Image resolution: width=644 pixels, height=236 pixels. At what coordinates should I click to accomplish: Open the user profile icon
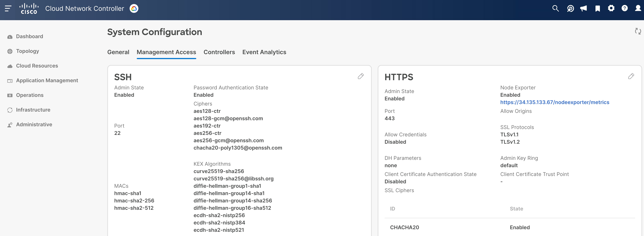tap(638, 8)
